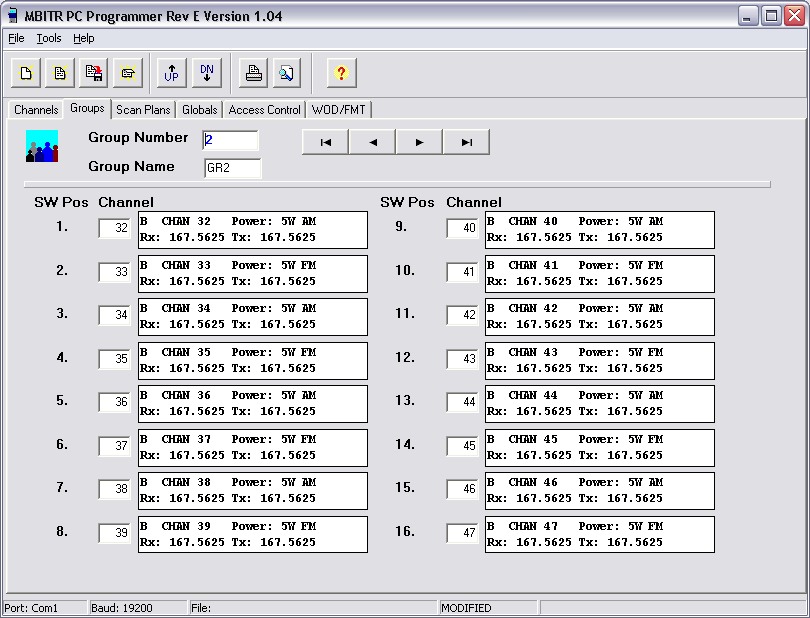This screenshot has width=810, height=618.
Task: Jump to the last group
Action: 466,142
